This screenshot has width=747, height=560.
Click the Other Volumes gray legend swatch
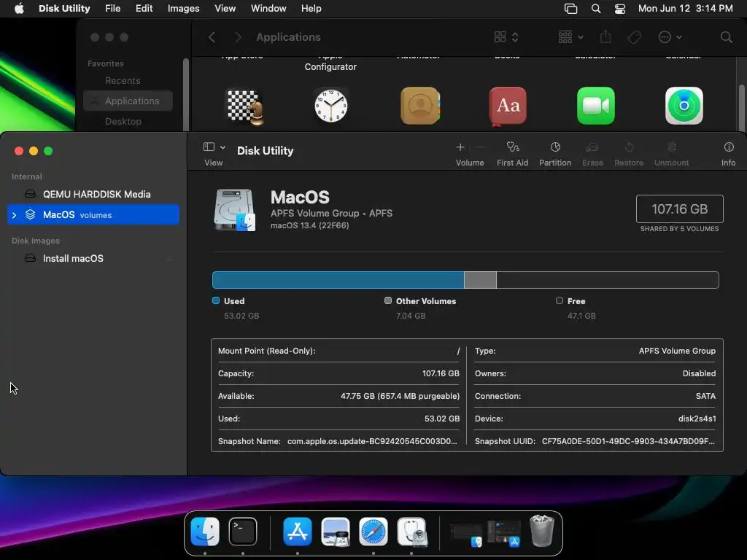pyautogui.click(x=388, y=300)
